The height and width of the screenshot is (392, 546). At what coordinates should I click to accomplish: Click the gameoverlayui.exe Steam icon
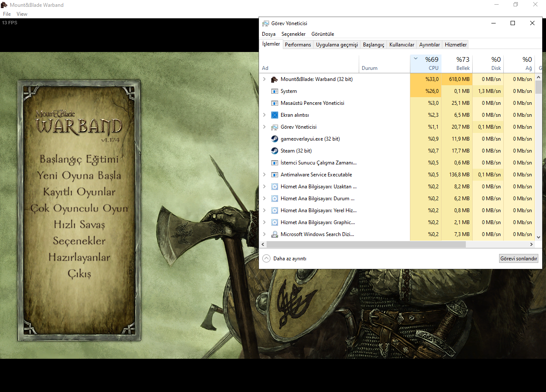(275, 139)
